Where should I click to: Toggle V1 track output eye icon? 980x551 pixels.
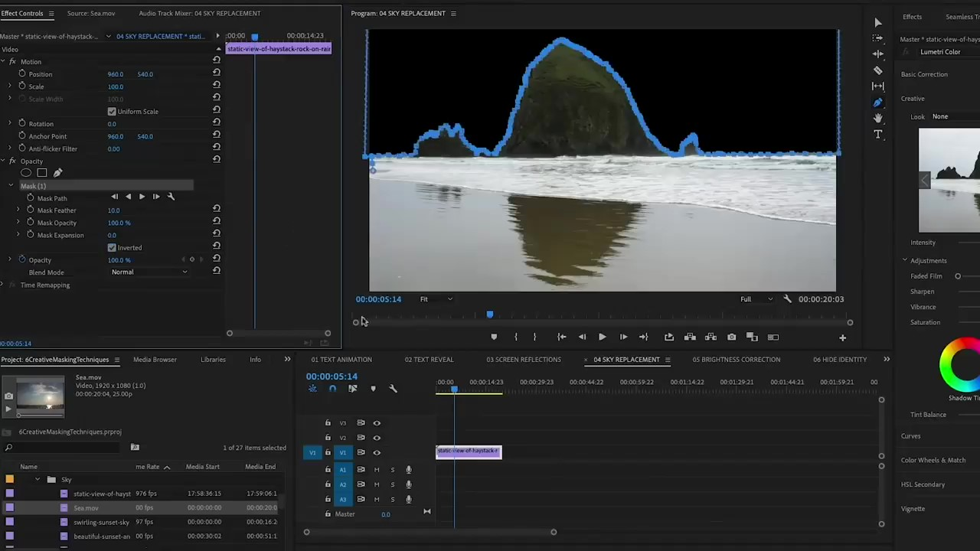[377, 453]
